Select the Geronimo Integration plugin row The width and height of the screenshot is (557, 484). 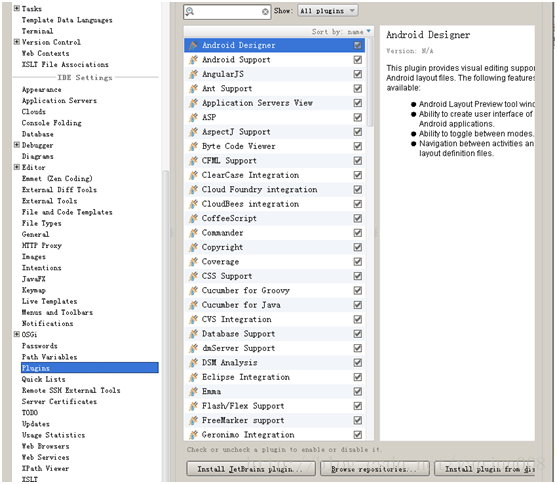(274, 435)
